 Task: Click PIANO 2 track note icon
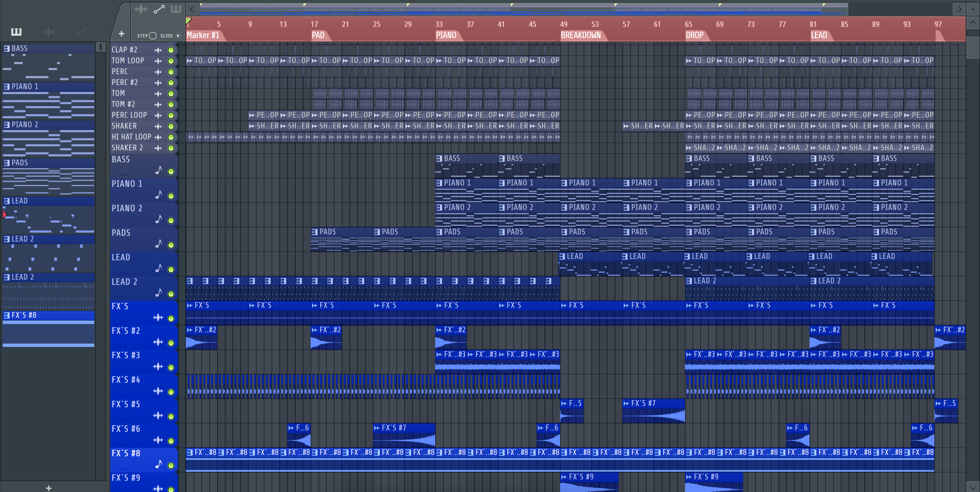pos(159,219)
